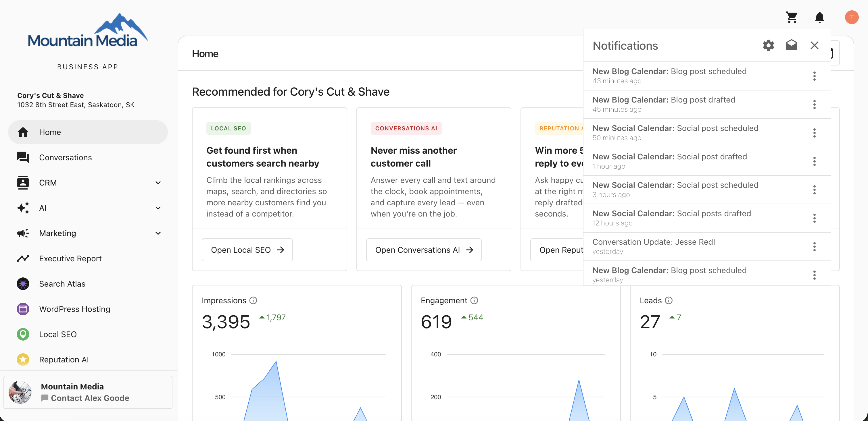Open the orange T user avatar
The image size is (868, 421).
point(851,17)
